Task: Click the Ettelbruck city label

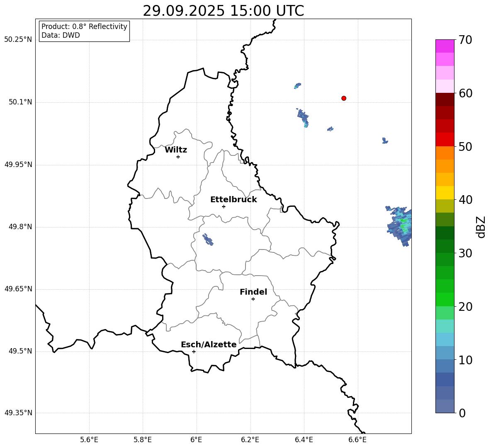Action: point(233,200)
